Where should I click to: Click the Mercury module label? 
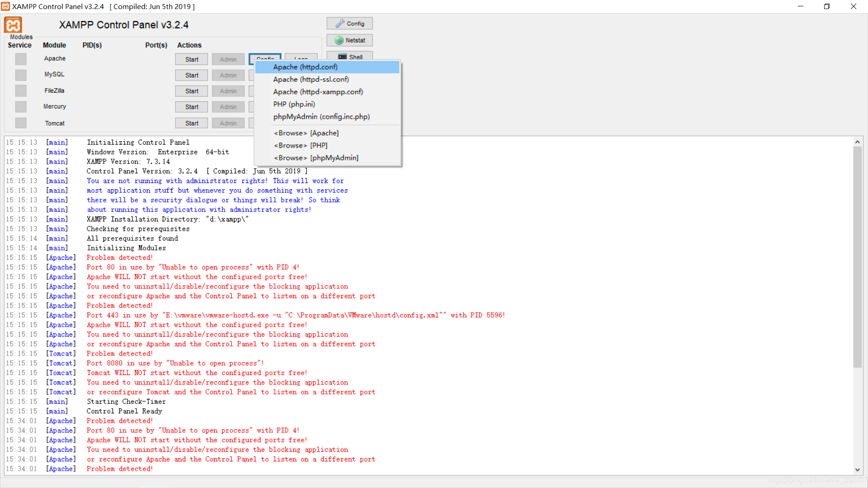[x=55, y=106]
